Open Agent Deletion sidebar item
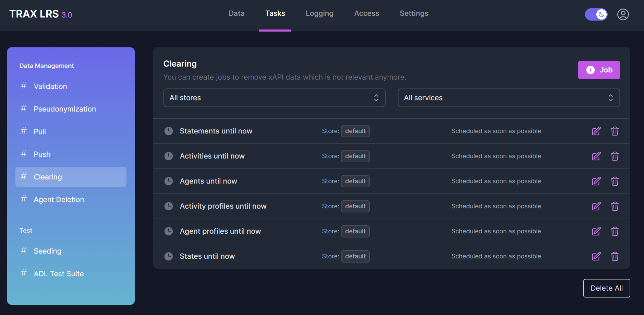This screenshot has width=644, height=315. pos(59,200)
